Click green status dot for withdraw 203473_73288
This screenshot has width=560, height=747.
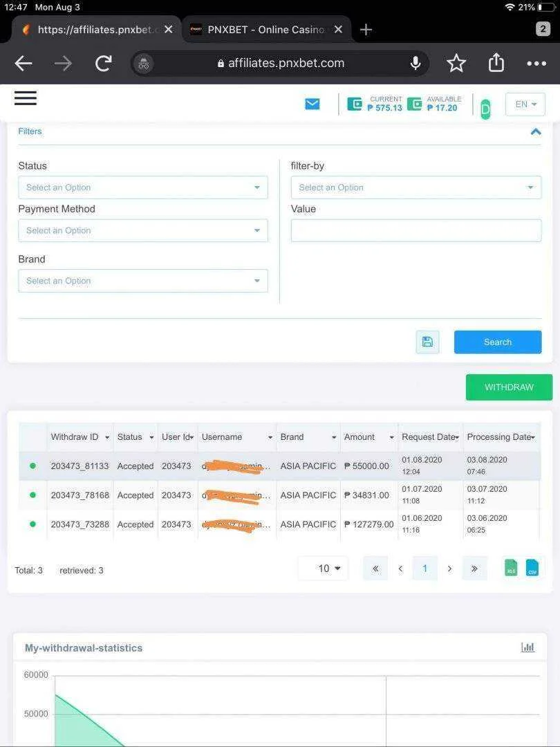click(32, 524)
